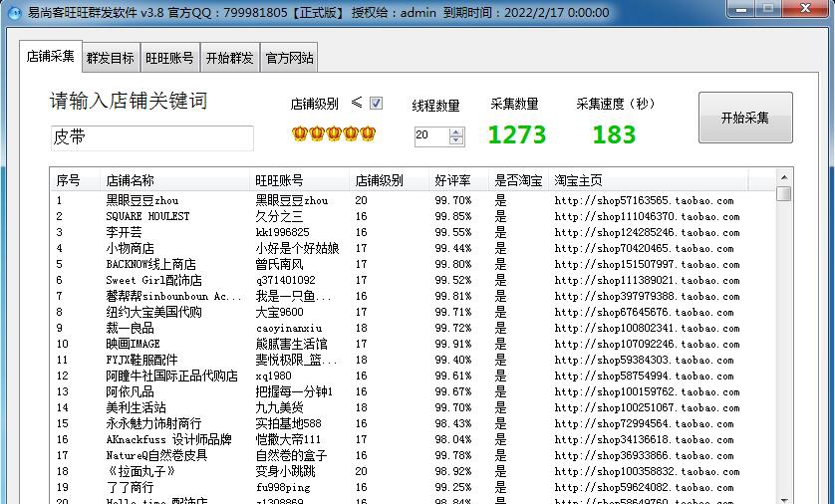Select the SQUARE HOULEST shop row
This screenshot has width=835, height=504.
(x=147, y=216)
